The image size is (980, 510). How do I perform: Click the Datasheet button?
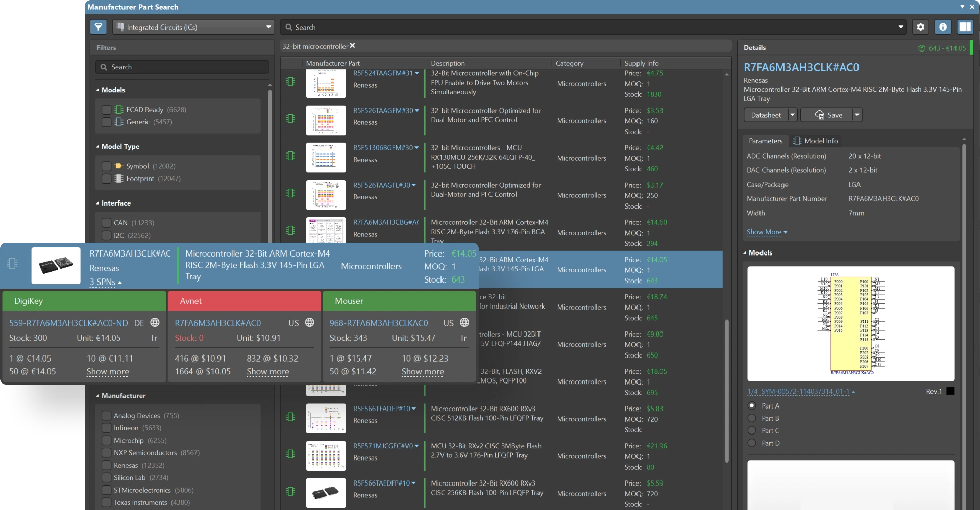click(x=766, y=115)
